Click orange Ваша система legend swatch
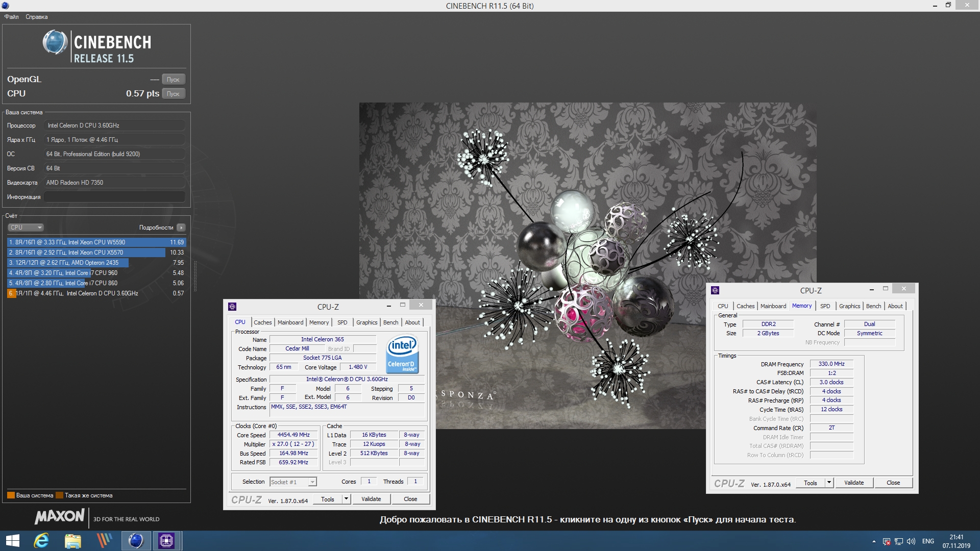The height and width of the screenshot is (551, 980). tap(11, 495)
